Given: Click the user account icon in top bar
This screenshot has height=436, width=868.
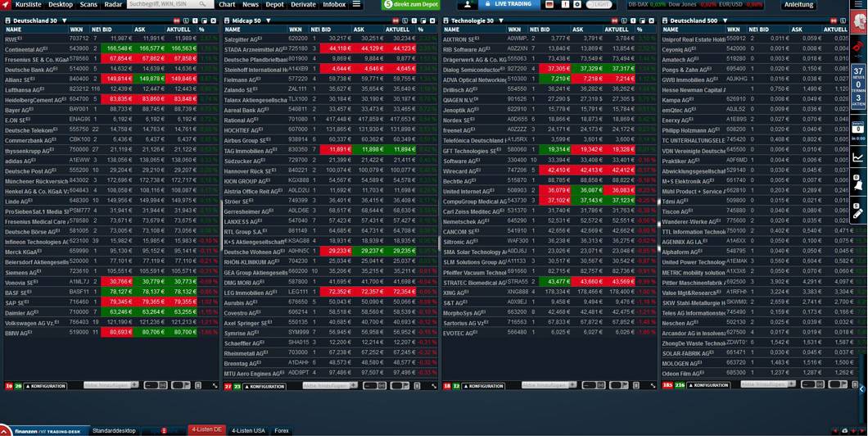Looking at the screenshot, I should click(468, 5).
